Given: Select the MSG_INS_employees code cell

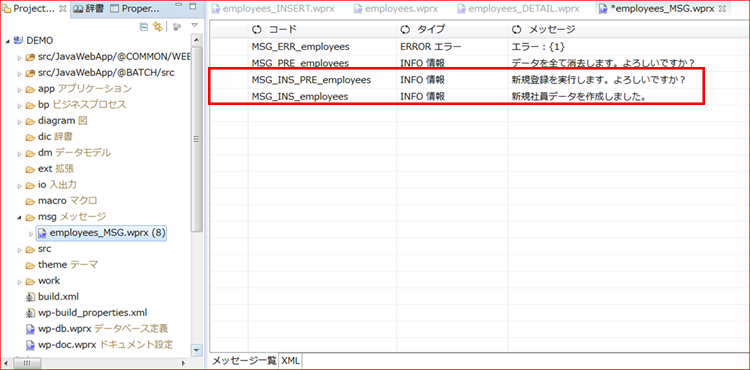Looking at the screenshot, I should pyautogui.click(x=322, y=96).
